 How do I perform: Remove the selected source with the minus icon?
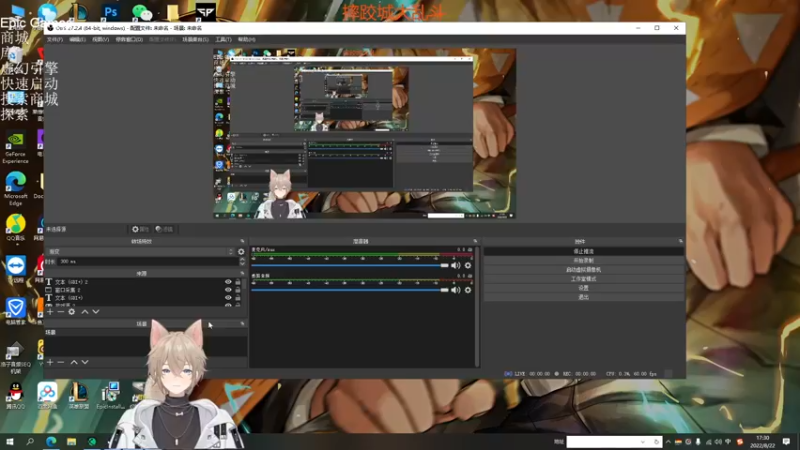pyautogui.click(x=61, y=311)
